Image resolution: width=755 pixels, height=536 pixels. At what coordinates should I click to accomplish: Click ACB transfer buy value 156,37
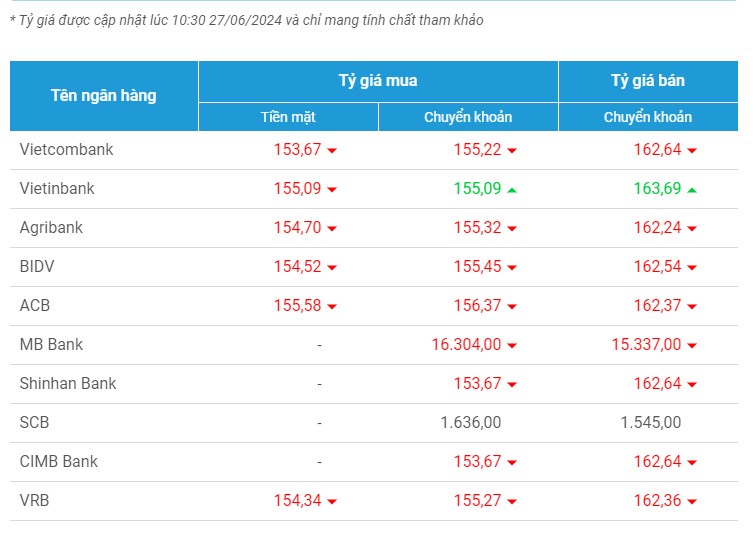tap(478, 306)
